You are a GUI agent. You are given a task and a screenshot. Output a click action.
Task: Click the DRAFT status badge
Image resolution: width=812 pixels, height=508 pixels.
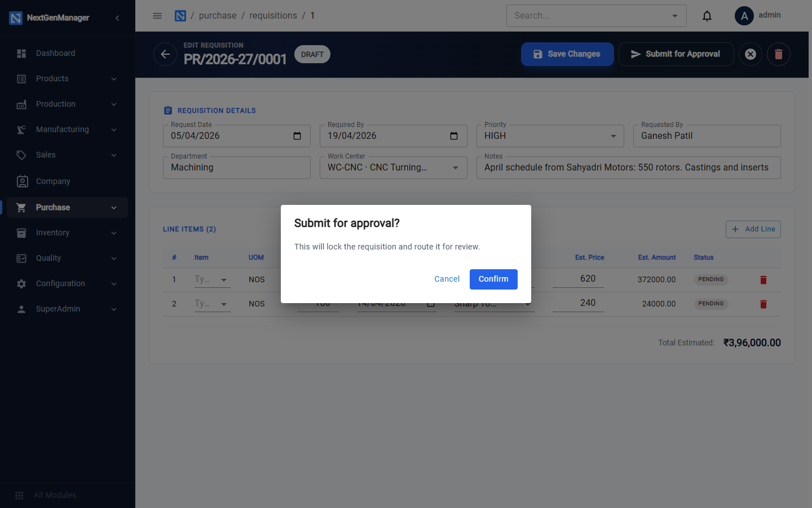[x=312, y=55]
